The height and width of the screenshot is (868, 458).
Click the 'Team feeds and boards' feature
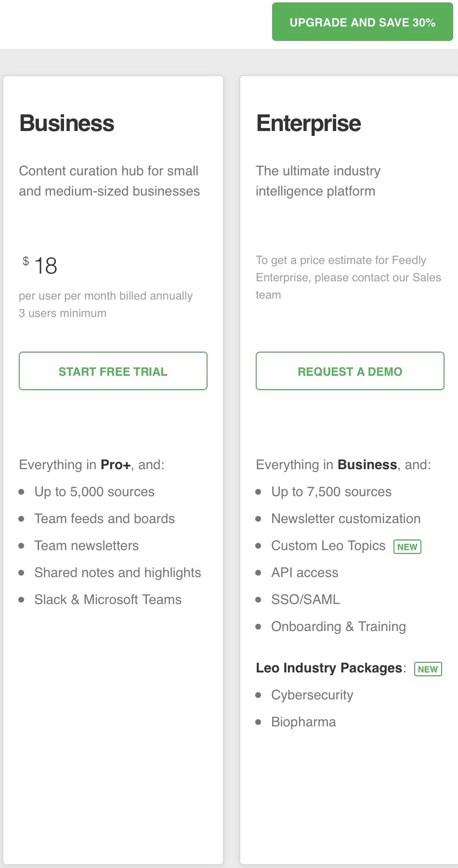105,519
